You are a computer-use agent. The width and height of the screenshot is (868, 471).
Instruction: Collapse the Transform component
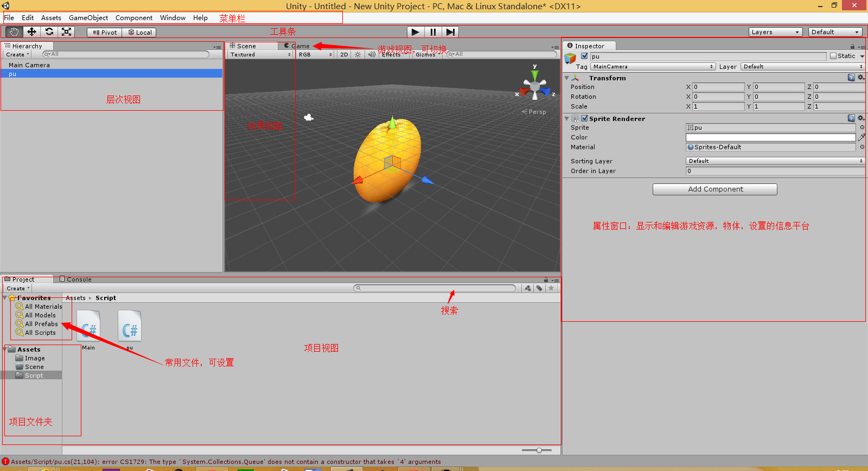click(567, 78)
